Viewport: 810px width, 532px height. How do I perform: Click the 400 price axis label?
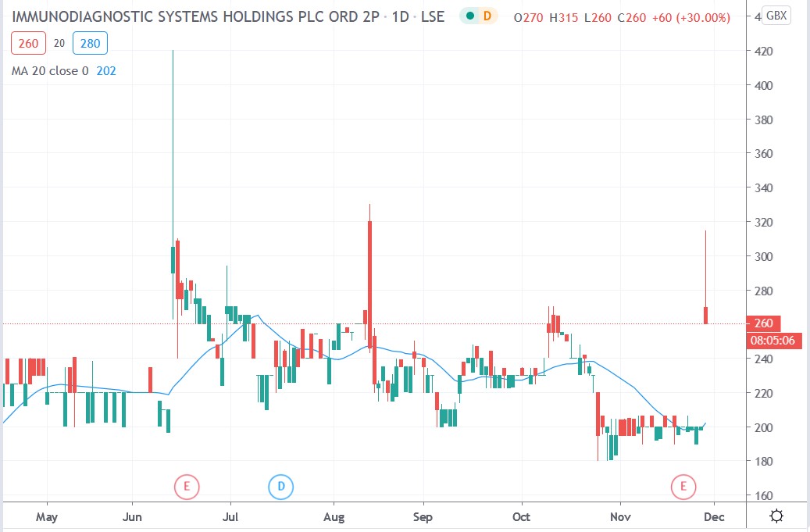[x=763, y=85]
